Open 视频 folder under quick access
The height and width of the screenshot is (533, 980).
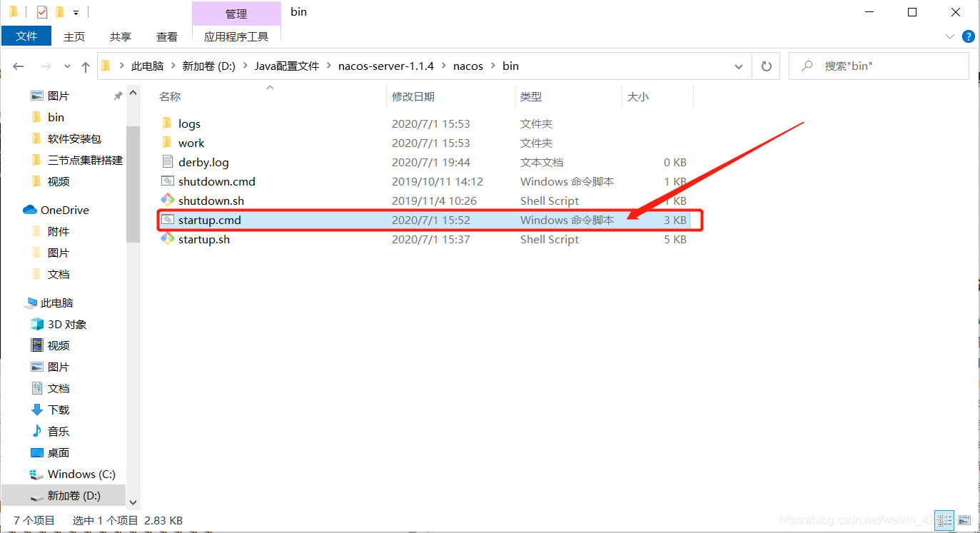tap(59, 181)
